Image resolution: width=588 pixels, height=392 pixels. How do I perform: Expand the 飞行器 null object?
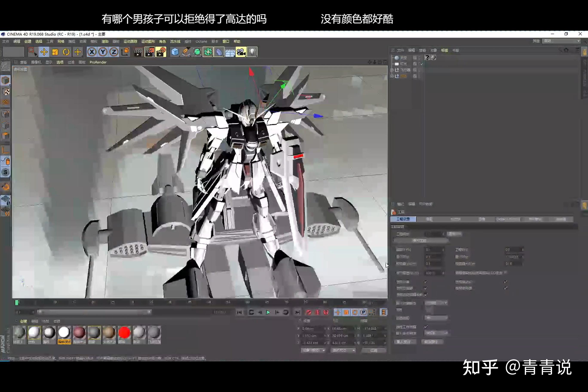pos(392,70)
